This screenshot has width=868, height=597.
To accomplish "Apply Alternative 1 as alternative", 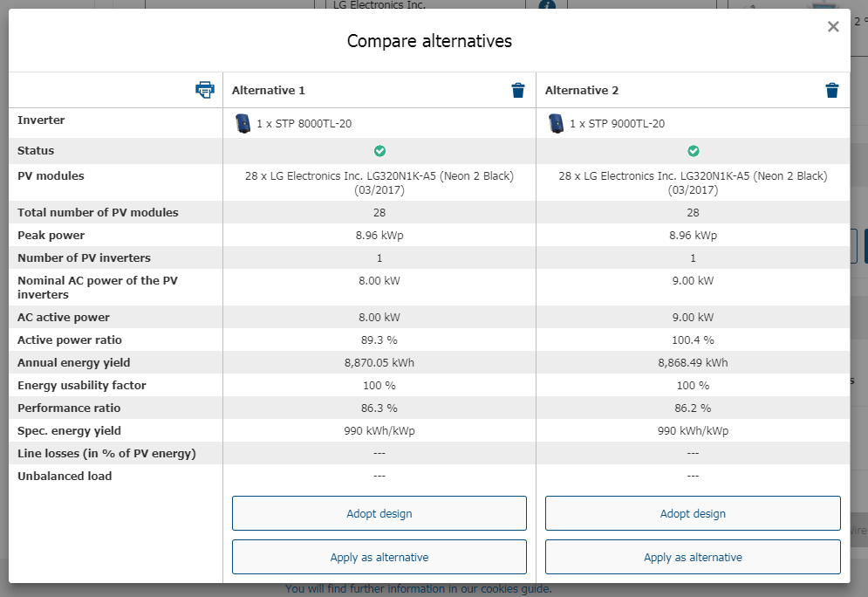I will (379, 557).
